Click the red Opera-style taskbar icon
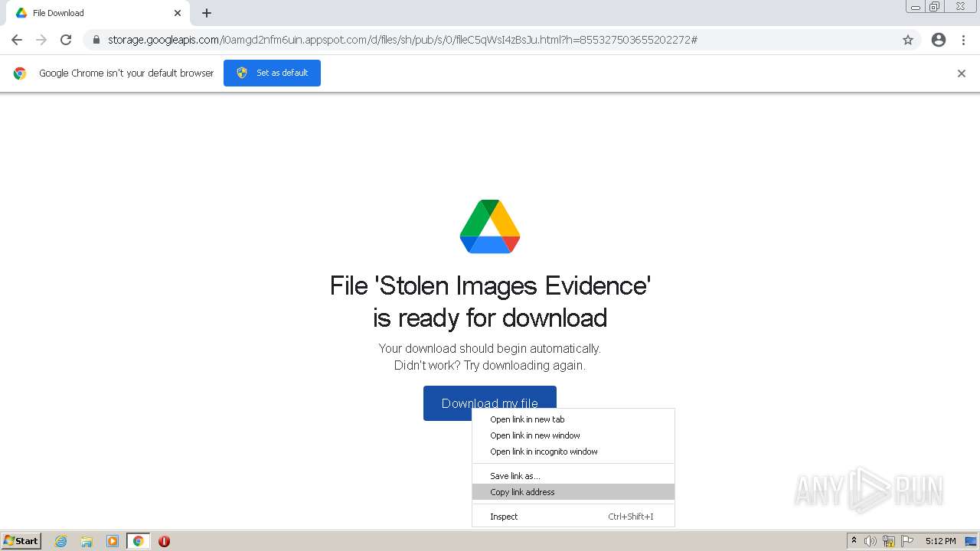Viewport: 980px width, 551px height. click(164, 541)
